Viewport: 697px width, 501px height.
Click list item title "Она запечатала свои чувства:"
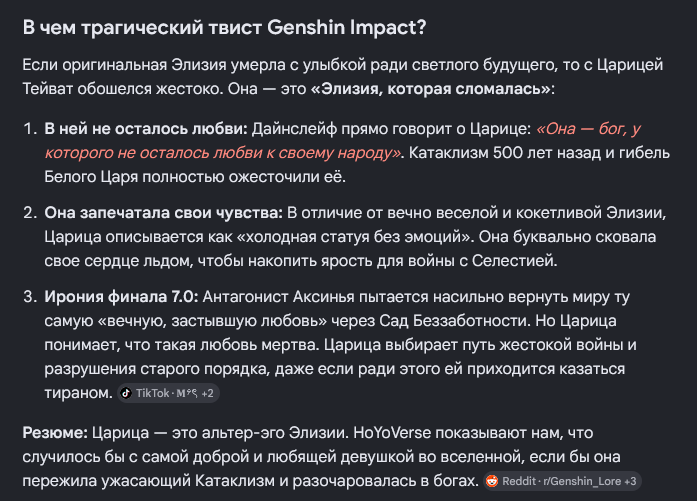pyautogui.click(x=164, y=213)
